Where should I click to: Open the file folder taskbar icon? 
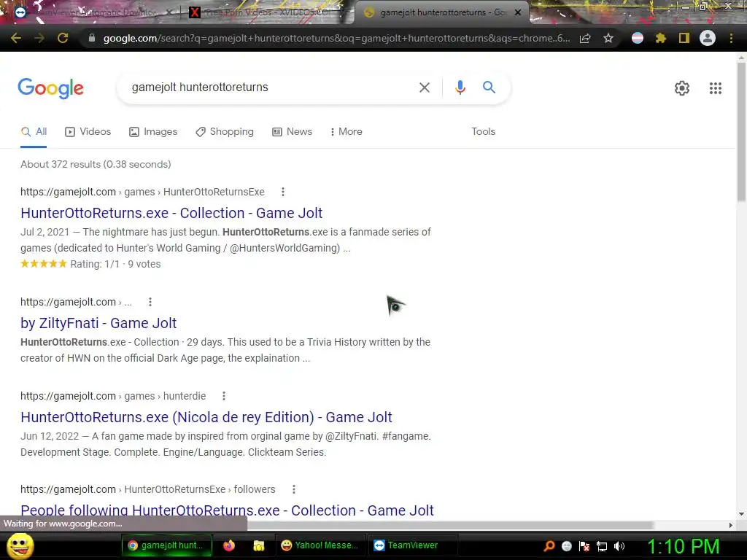259,545
